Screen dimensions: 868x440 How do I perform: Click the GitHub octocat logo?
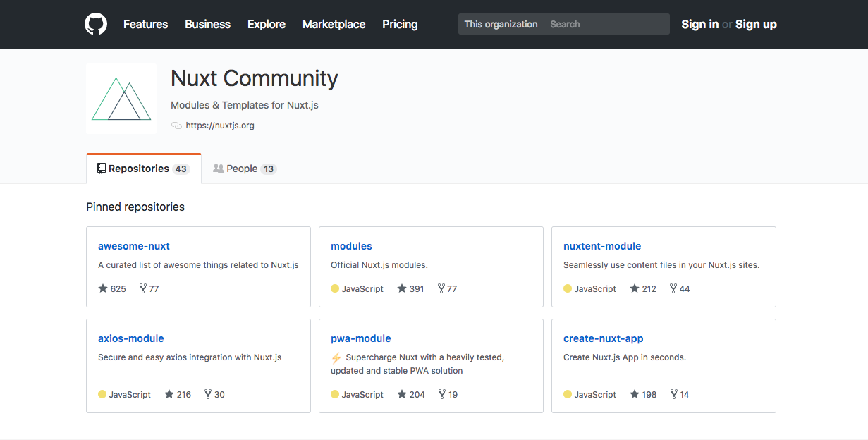(x=96, y=24)
